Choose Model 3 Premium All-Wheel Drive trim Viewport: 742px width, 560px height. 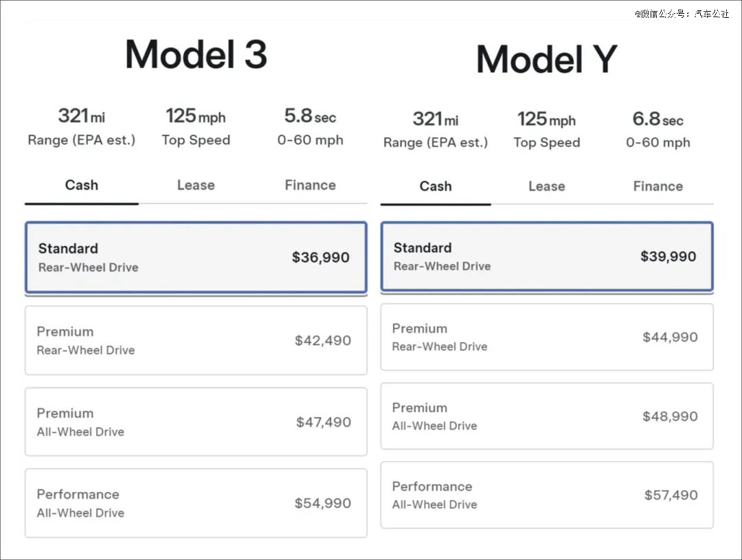click(196, 422)
